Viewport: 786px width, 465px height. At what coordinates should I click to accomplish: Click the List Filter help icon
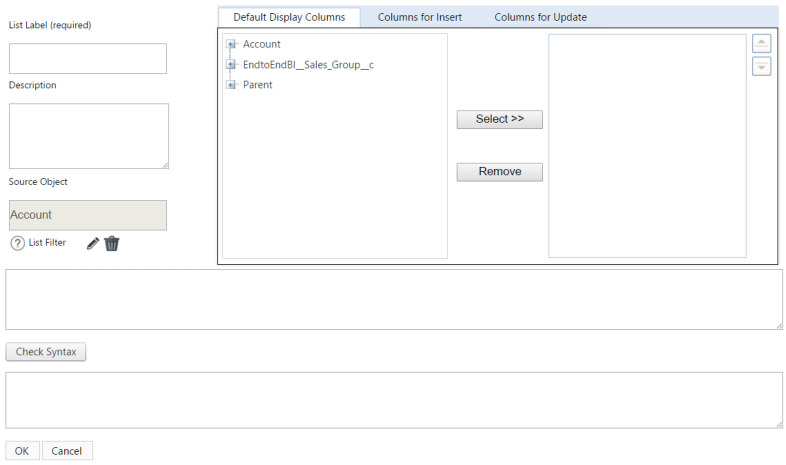point(17,243)
